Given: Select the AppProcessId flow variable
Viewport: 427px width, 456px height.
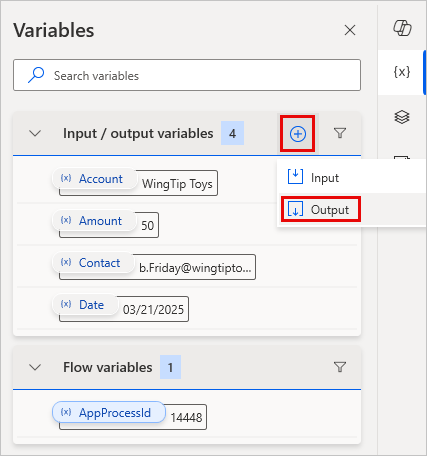Looking at the screenshot, I should tap(109, 413).
